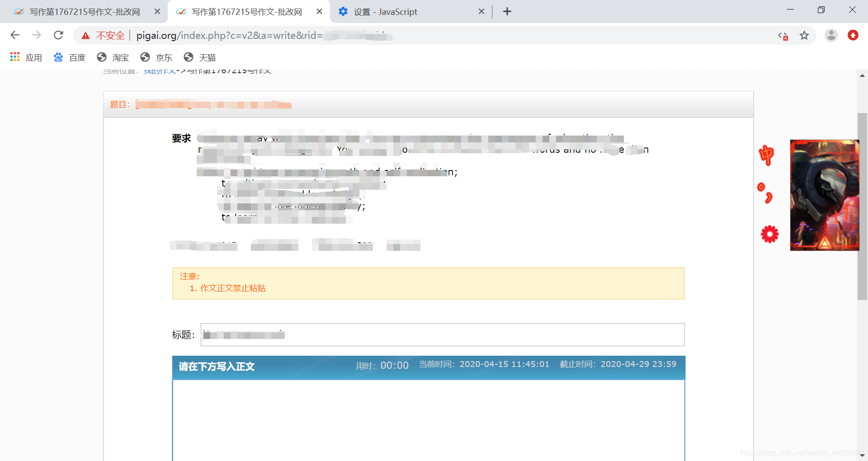
Task: Minimize the Chrome window
Action: coord(790,10)
